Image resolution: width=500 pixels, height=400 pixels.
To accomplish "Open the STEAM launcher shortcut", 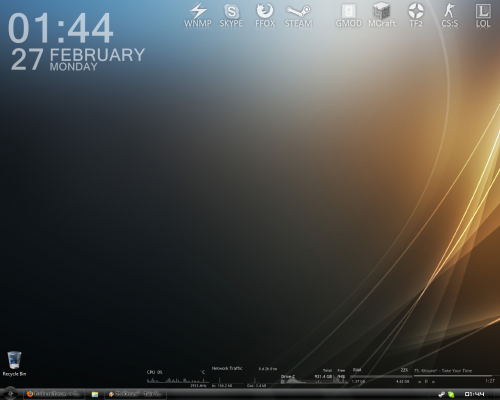I will [x=298, y=15].
